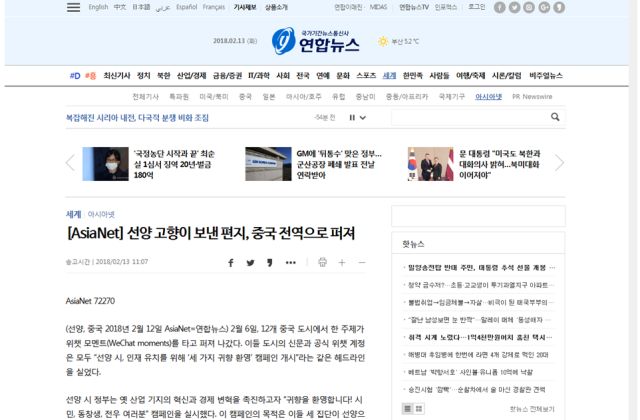
Task: Select PR Newswire sub-tab
Action: point(532,97)
